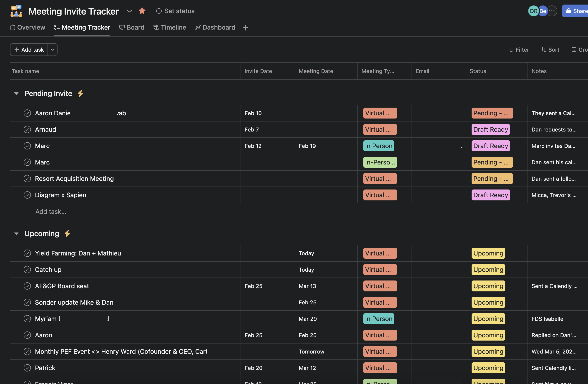The height and width of the screenshot is (384, 588).
Task: Open the more members ellipsis icon
Action: 552,11
